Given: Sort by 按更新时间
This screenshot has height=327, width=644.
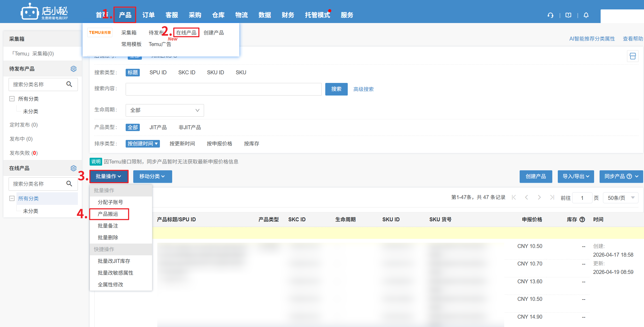Looking at the screenshot, I should pyautogui.click(x=182, y=144).
